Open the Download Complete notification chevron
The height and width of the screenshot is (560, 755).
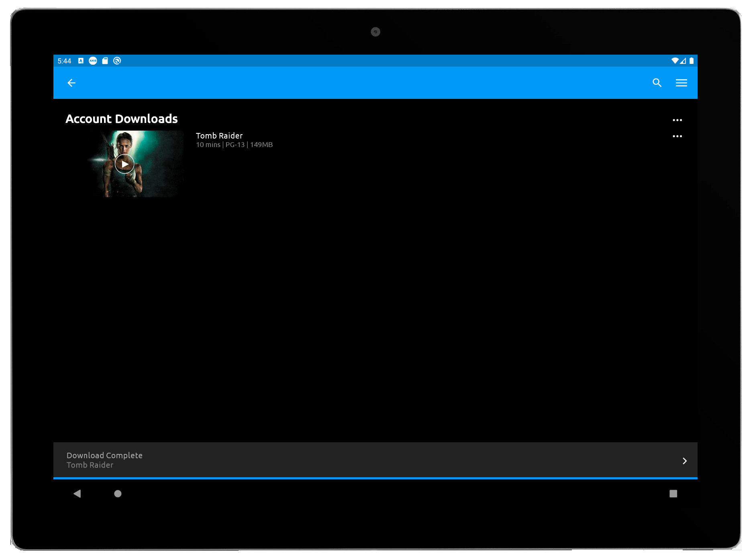(685, 461)
